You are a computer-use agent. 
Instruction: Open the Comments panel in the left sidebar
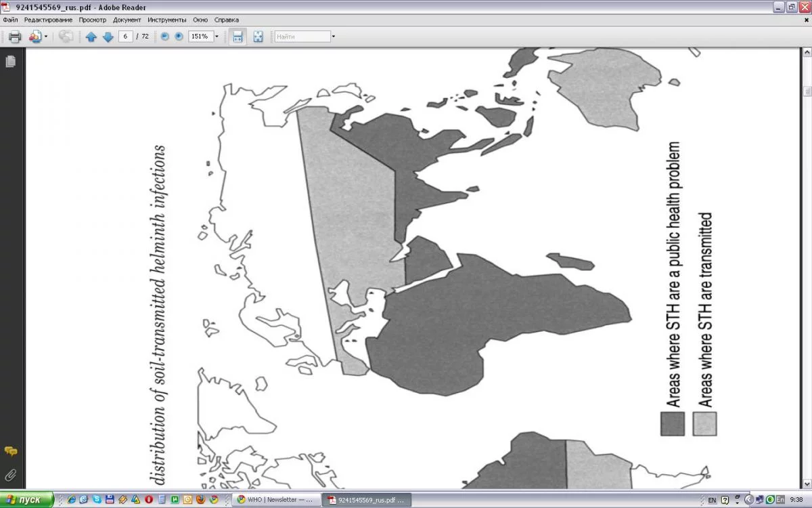(11, 451)
